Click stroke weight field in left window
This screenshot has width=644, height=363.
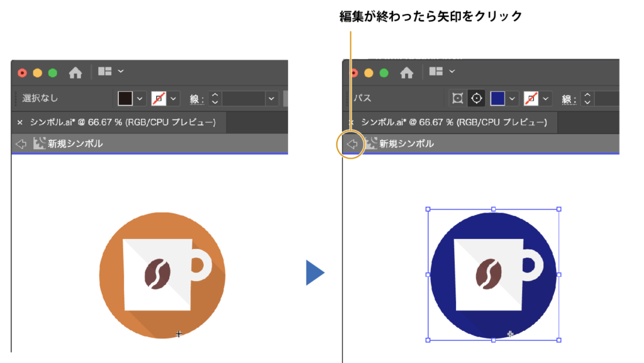tap(244, 99)
